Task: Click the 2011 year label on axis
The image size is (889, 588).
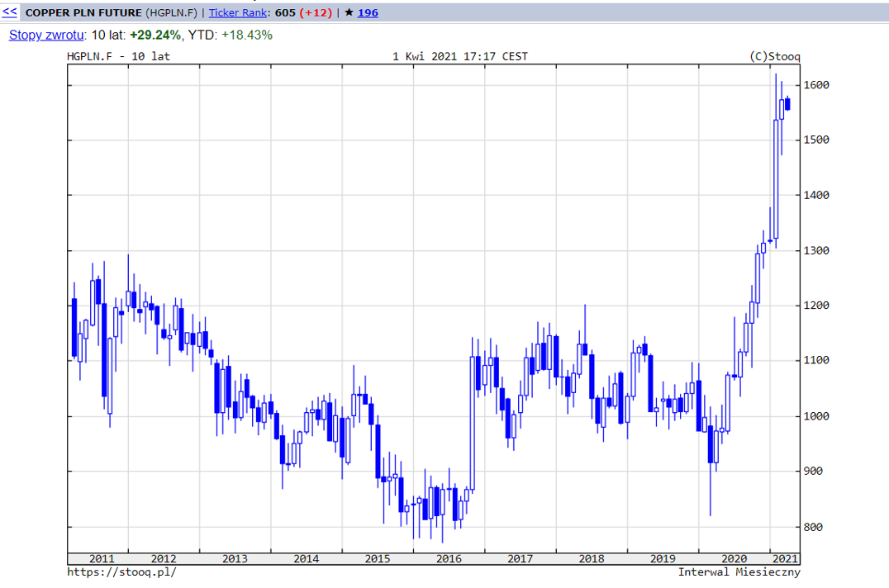Action: 102,558
